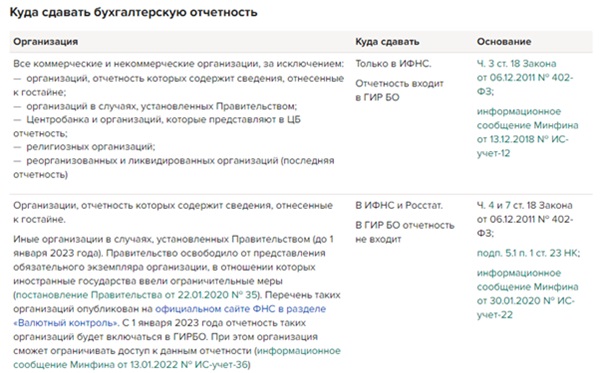
Task: Click list item 'религиозных организаций;'
Action: pyautogui.click(x=84, y=147)
